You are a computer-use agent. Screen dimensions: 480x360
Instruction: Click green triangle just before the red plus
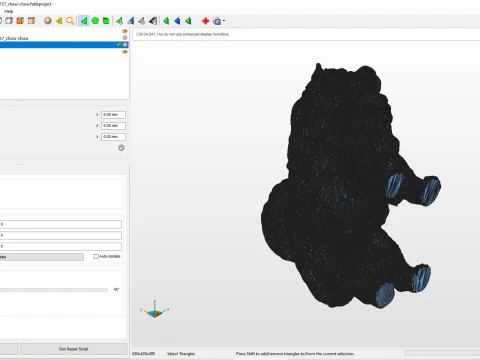188,21
